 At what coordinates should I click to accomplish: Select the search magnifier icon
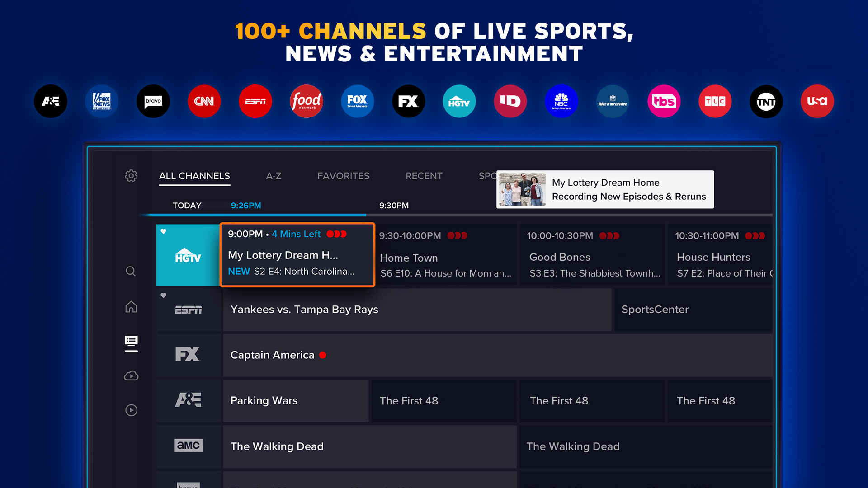pyautogui.click(x=131, y=271)
